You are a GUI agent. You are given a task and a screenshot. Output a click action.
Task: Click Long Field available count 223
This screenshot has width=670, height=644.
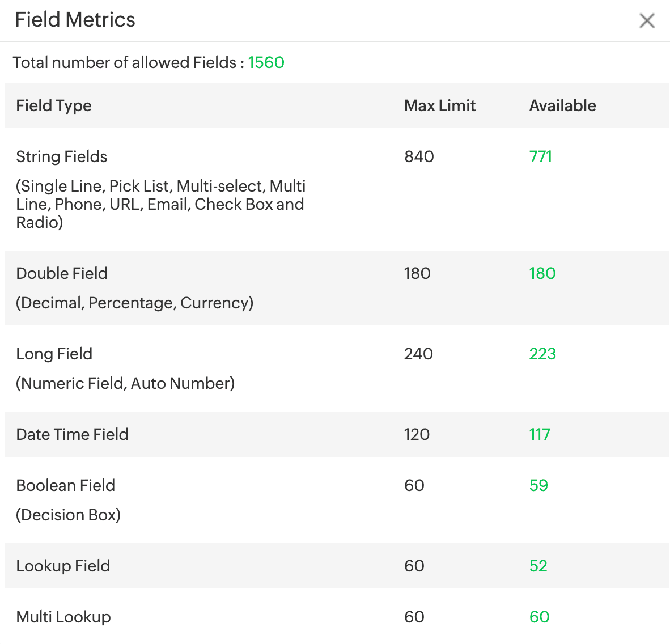pos(542,354)
